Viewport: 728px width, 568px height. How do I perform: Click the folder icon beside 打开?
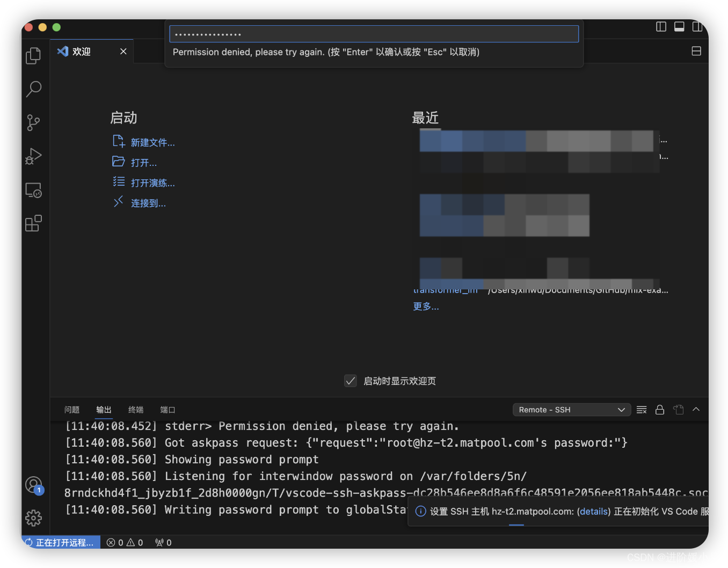click(x=119, y=161)
